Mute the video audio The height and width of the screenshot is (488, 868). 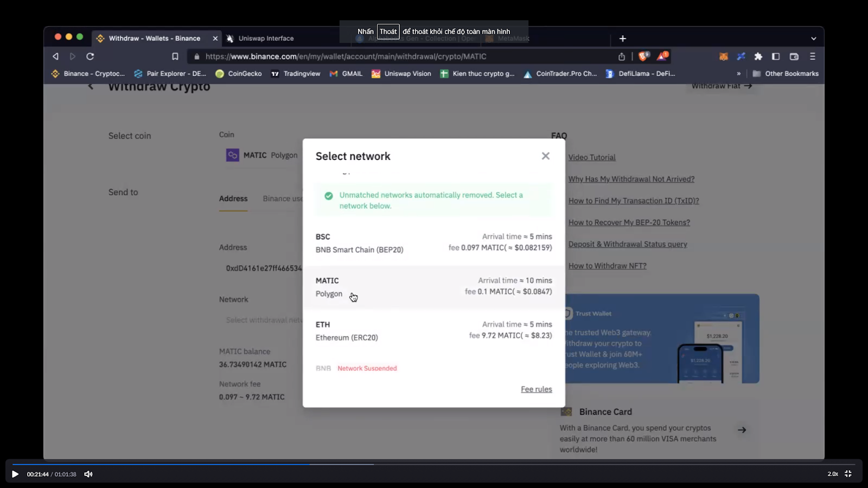pyautogui.click(x=88, y=474)
